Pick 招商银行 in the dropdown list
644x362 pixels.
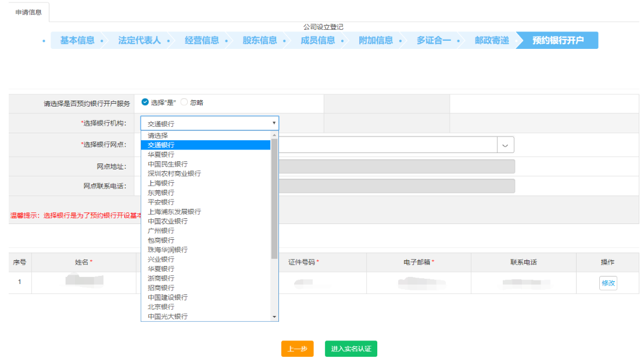(161, 288)
